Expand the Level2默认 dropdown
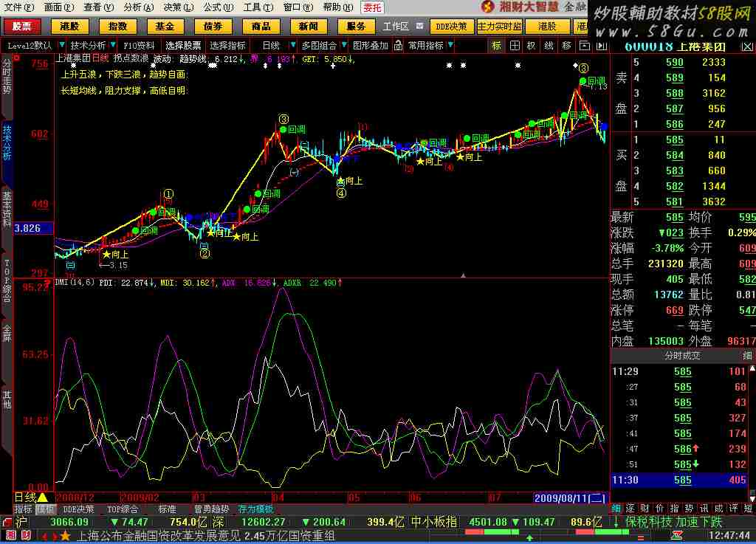This screenshot has width=756, height=544. click(62, 45)
